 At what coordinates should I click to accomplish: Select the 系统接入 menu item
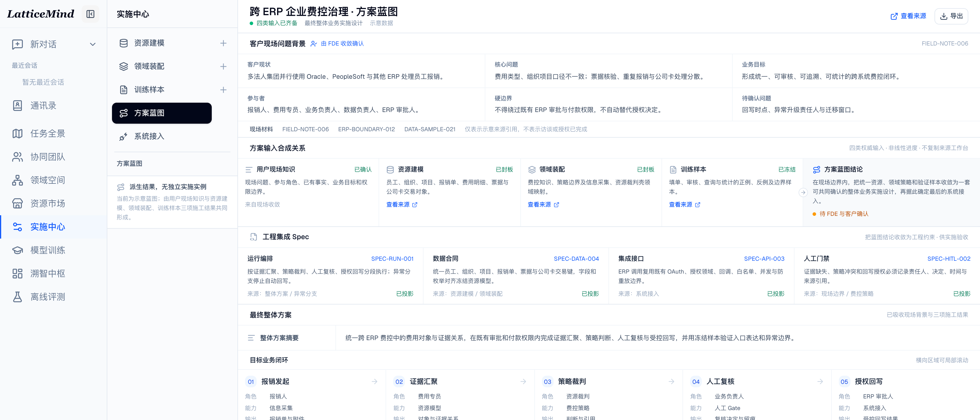pyautogui.click(x=162, y=136)
